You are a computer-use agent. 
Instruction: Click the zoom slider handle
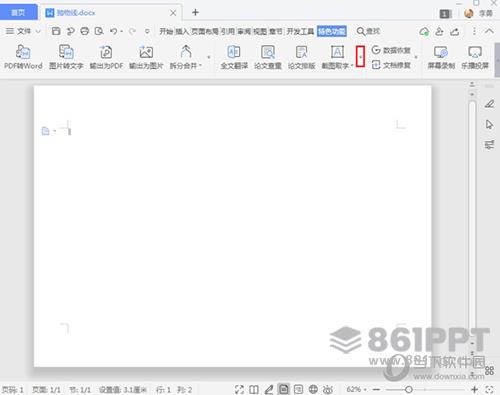409,389
